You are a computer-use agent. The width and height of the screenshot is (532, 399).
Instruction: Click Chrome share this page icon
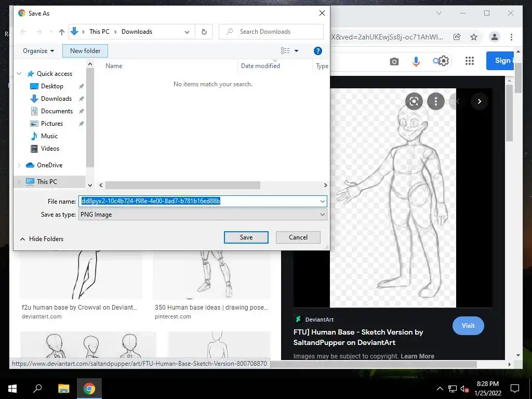[457, 37]
